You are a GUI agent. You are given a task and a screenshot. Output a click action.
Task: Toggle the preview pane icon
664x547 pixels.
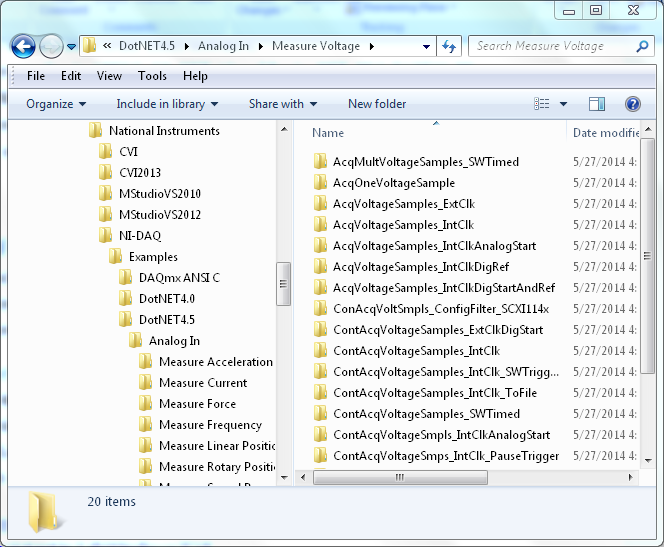pos(597,104)
